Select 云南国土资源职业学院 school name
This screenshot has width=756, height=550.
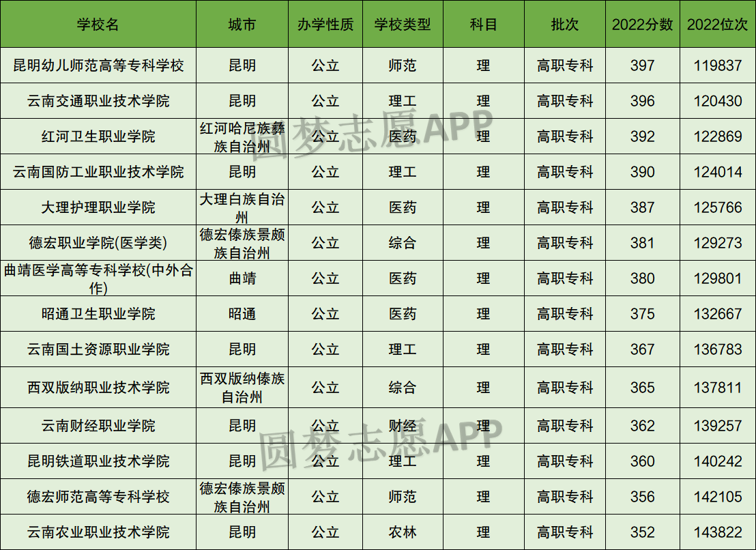(x=98, y=349)
